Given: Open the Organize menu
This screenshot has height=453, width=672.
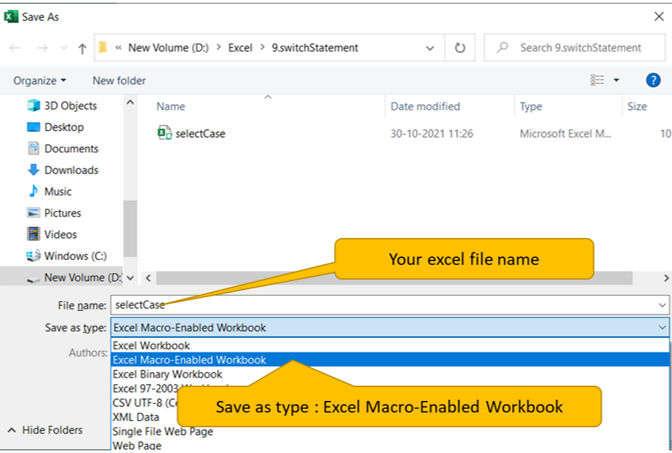Looking at the screenshot, I should [x=39, y=81].
